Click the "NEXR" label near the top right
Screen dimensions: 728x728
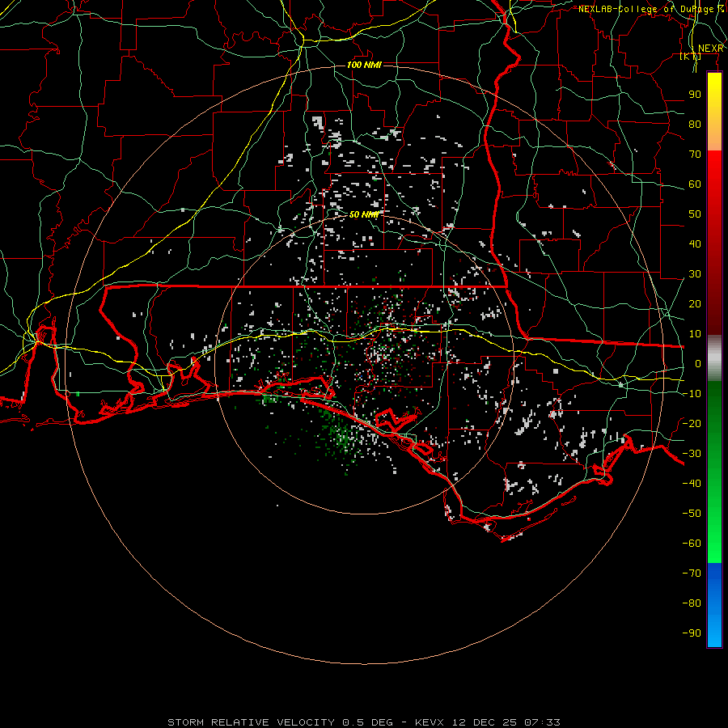711,49
